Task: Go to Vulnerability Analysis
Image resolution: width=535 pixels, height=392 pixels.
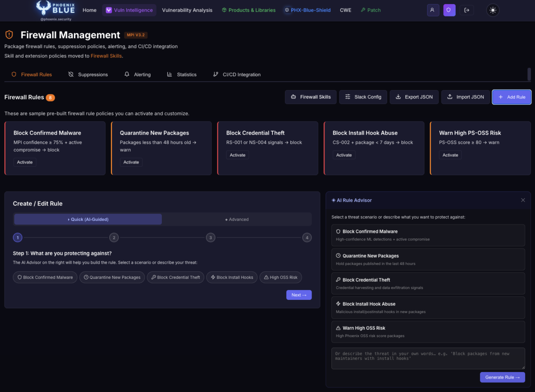Action: pos(187,10)
